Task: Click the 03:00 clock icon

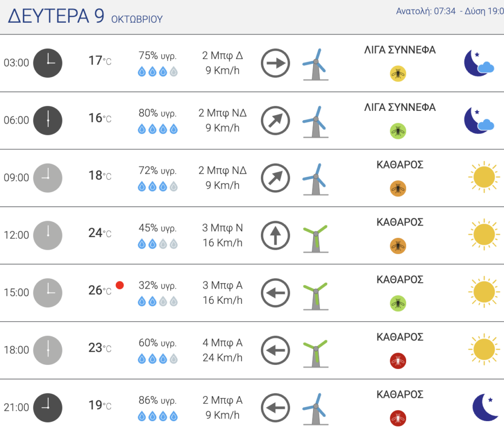Action: (48, 63)
